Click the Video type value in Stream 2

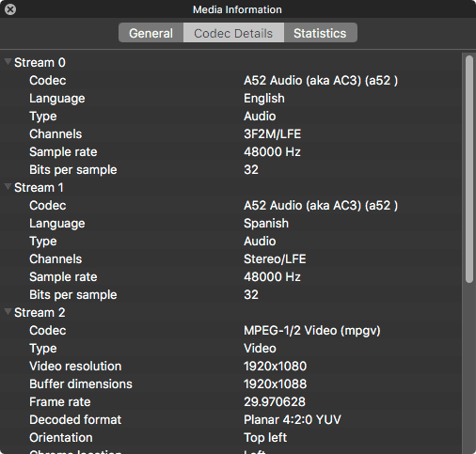(x=260, y=349)
